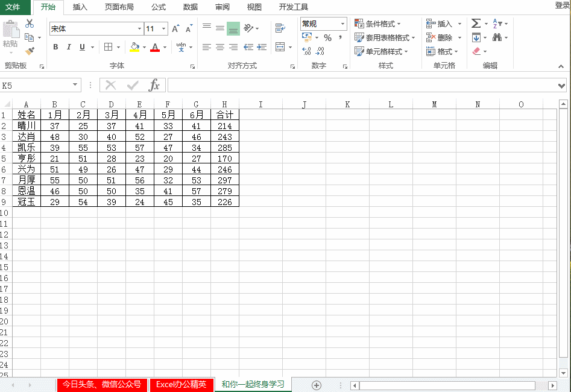Open the font name 宋体 dropdown
This screenshot has height=392, width=571.
pos(139,29)
